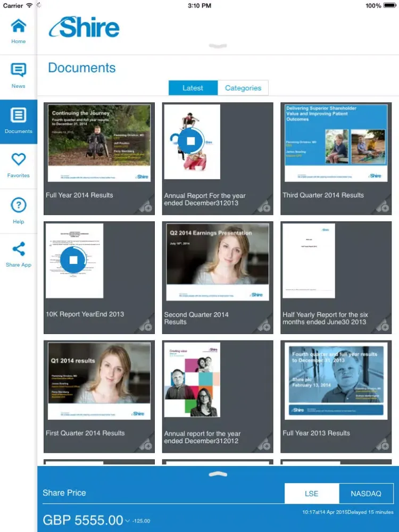399x532 pixels.
Task: Stop the 10K Report YearEnd 2013 download
Action: pyautogui.click(x=73, y=260)
